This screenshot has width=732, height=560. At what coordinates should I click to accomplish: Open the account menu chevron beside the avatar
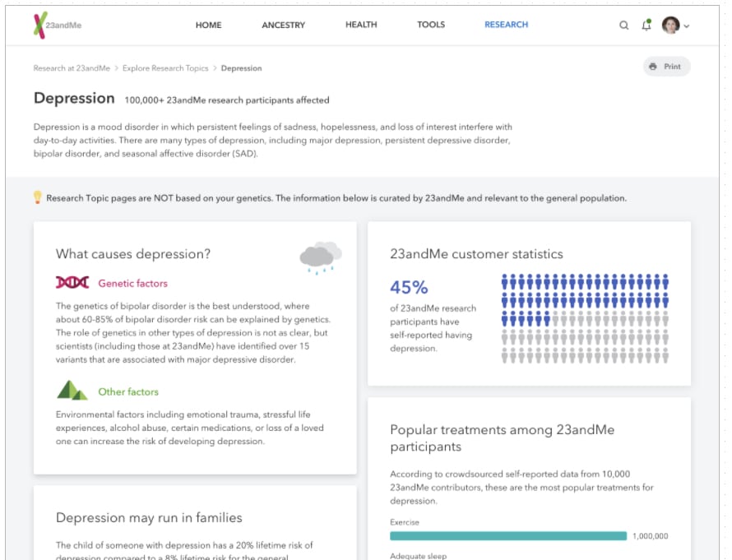tap(688, 25)
